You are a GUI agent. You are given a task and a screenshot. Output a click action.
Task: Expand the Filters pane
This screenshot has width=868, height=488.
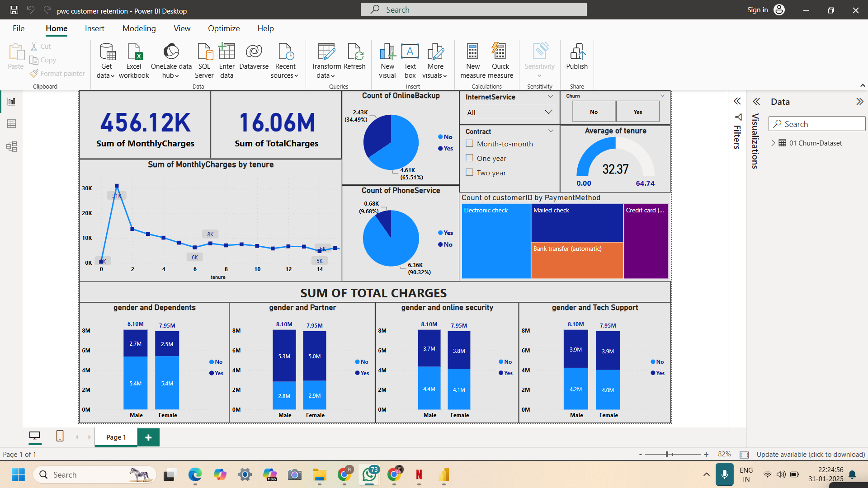737,101
